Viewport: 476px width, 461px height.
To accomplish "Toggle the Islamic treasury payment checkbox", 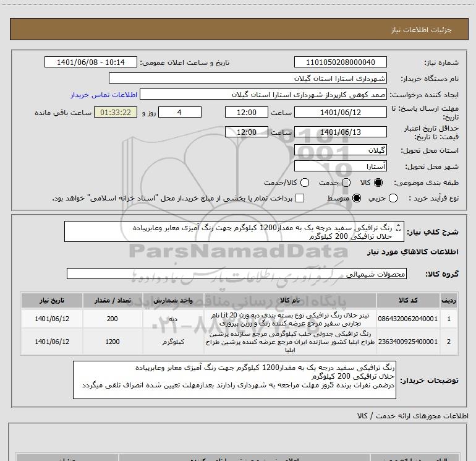I will pos(300,198).
